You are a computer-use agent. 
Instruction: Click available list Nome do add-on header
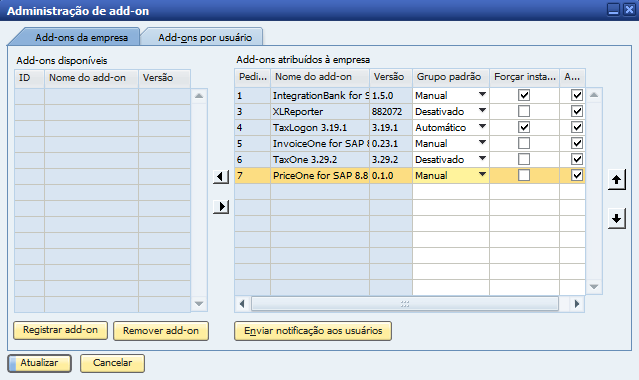[x=91, y=78]
